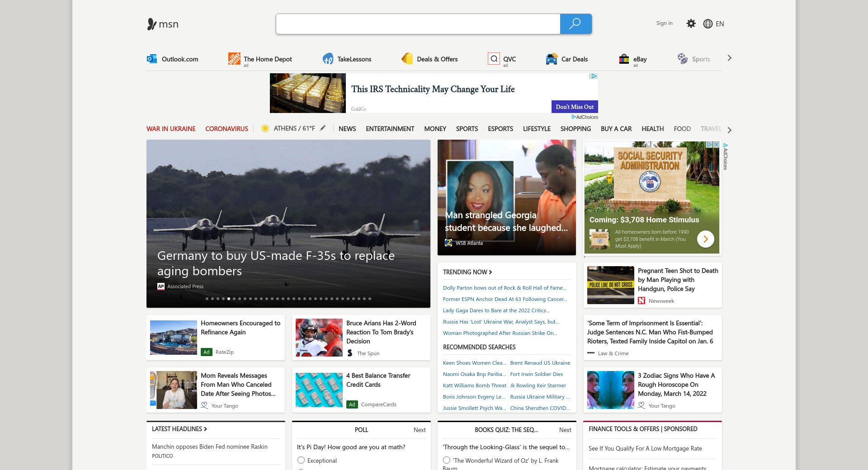Open the TakeLessons shortcut icon
This screenshot has width=868, height=470.
pyautogui.click(x=328, y=59)
